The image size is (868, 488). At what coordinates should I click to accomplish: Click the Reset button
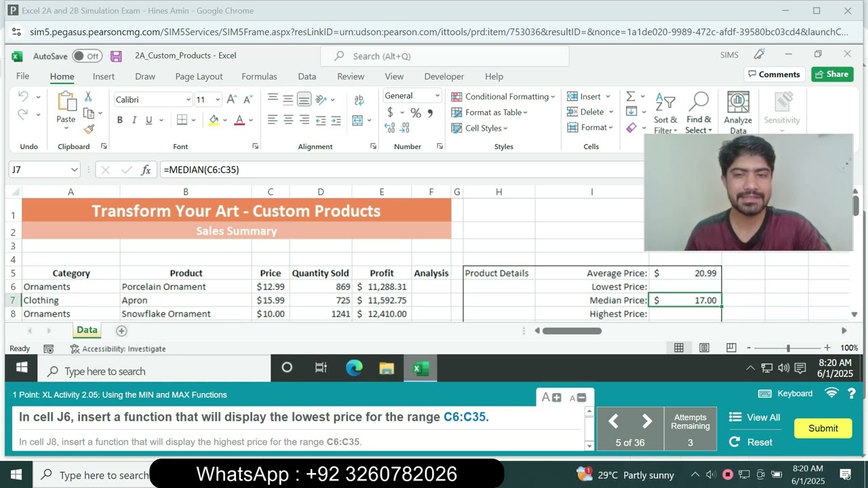click(751, 442)
